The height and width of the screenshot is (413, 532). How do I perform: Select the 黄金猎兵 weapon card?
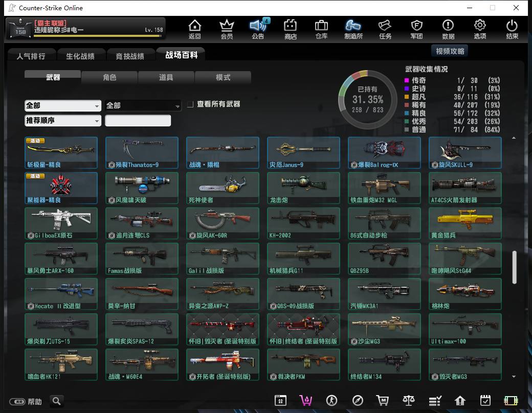(x=465, y=223)
